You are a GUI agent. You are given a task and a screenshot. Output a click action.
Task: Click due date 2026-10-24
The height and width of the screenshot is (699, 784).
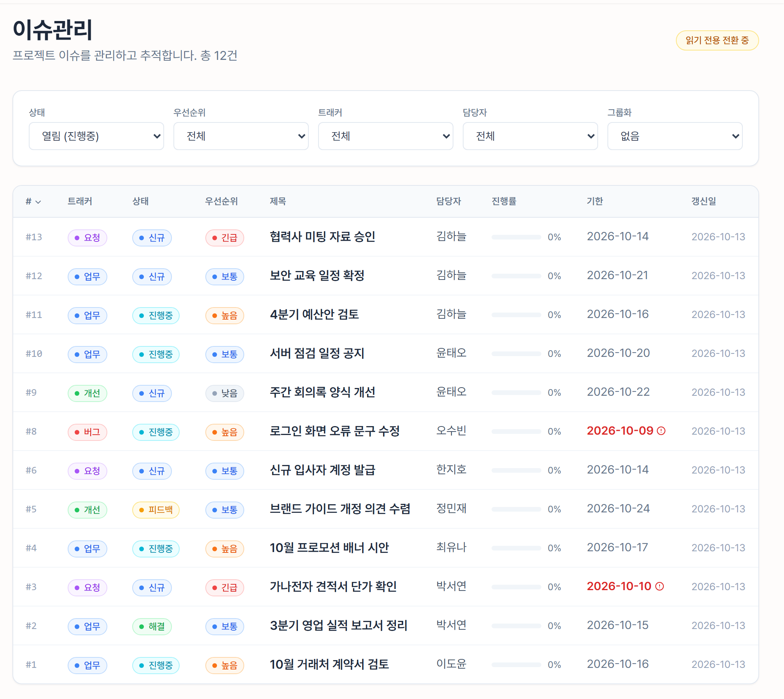pyautogui.click(x=618, y=509)
